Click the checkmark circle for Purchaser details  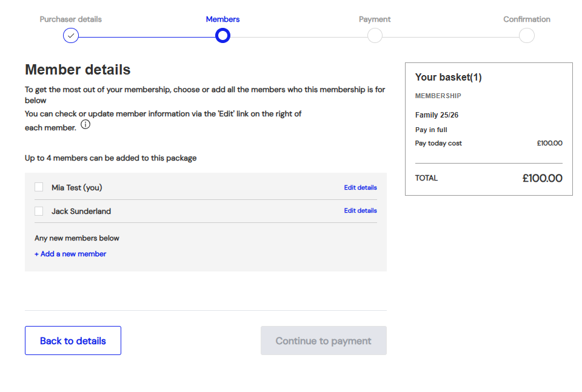pyautogui.click(x=71, y=36)
